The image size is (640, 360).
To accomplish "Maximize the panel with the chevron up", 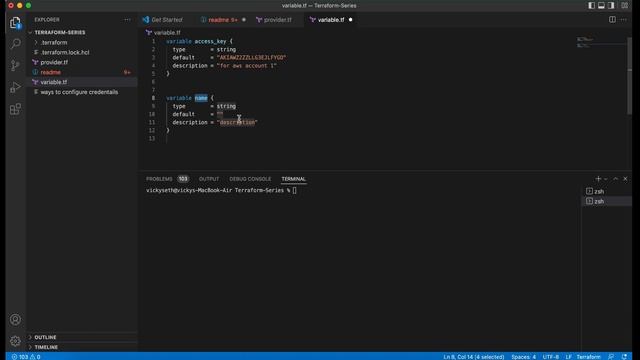I will [x=616, y=179].
